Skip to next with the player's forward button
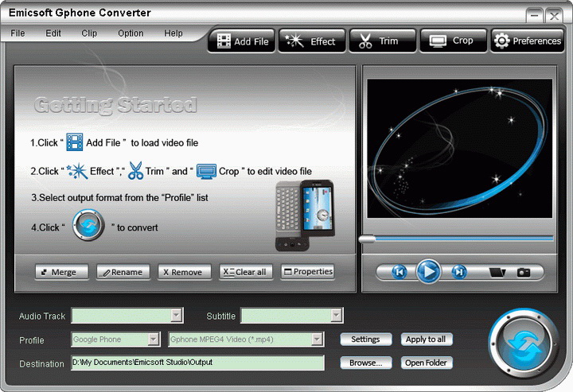573x392 pixels. coord(459,272)
